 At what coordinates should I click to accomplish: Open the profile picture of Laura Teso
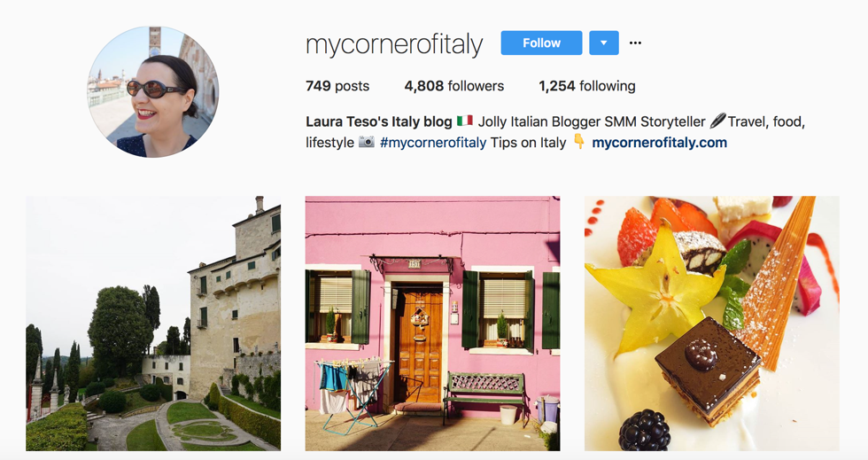click(x=152, y=92)
